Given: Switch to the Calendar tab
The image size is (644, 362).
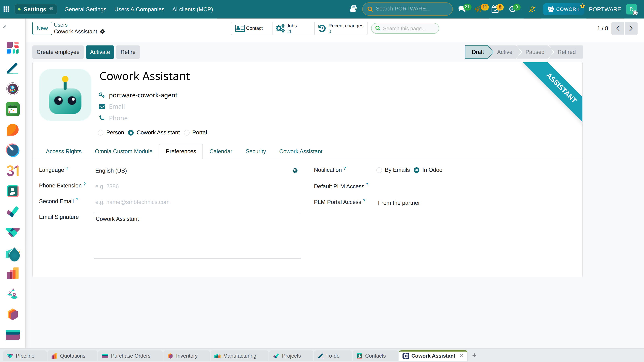Looking at the screenshot, I should pos(221,151).
